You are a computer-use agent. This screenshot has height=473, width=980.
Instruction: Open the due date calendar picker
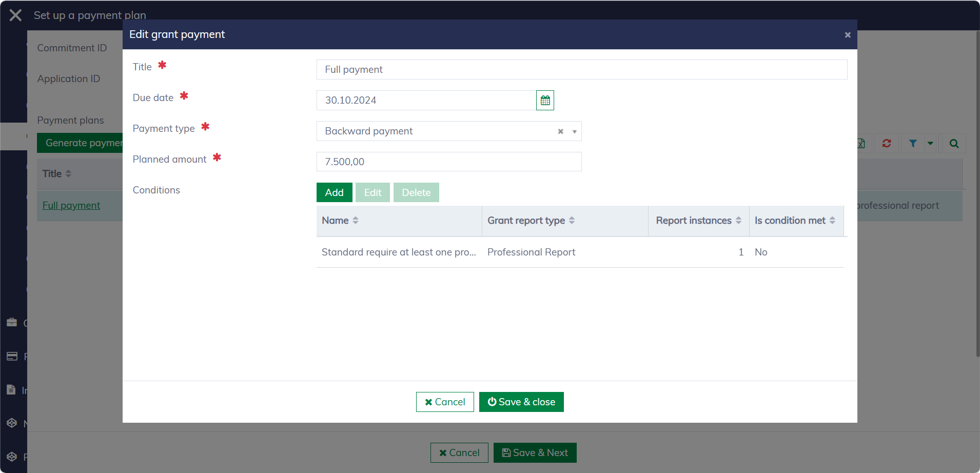click(545, 101)
